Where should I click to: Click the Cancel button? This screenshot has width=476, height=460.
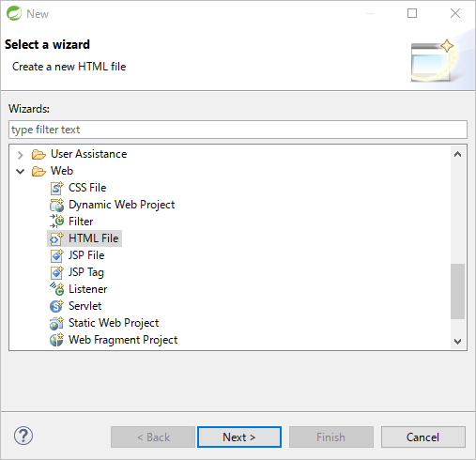click(x=423, y=437)
